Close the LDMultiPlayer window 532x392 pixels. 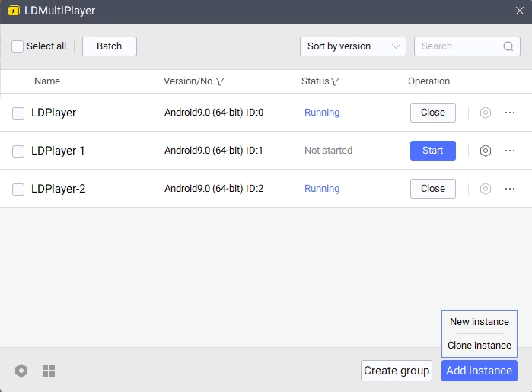click(520, 11)
